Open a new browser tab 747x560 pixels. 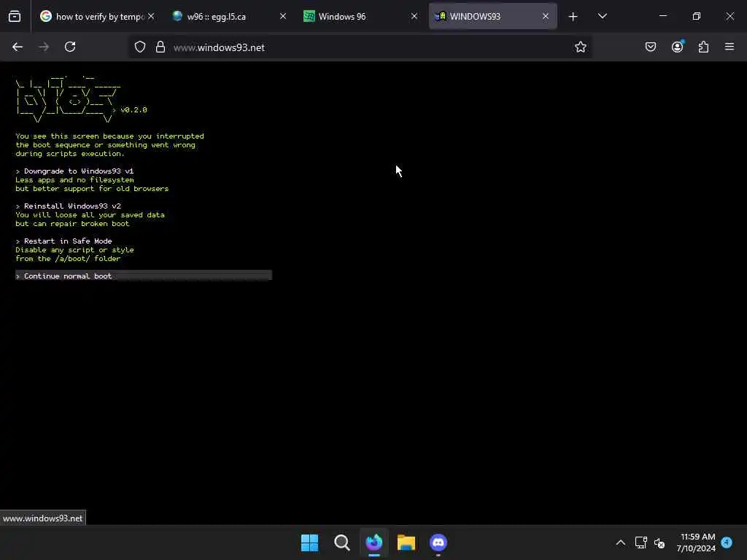pyautogui.click(x=573, y=17)
